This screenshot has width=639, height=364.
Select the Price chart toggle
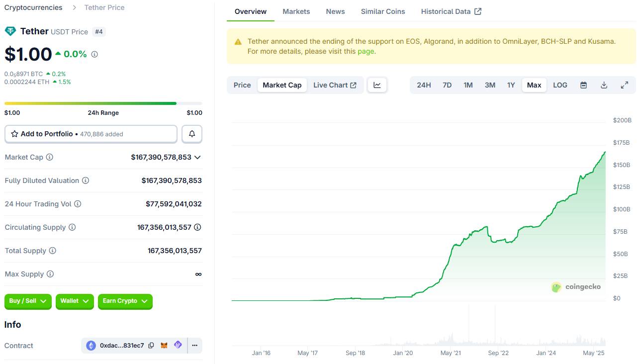242,85
